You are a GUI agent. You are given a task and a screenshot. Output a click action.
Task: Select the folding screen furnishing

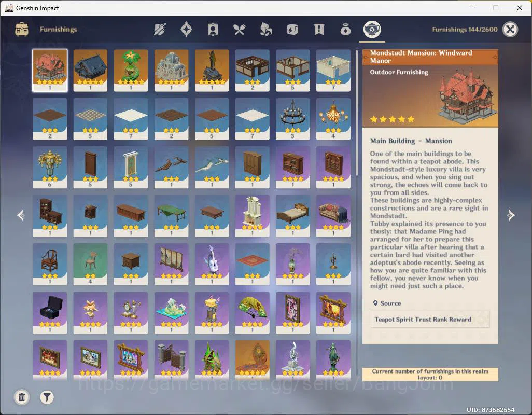click(171, 264)
